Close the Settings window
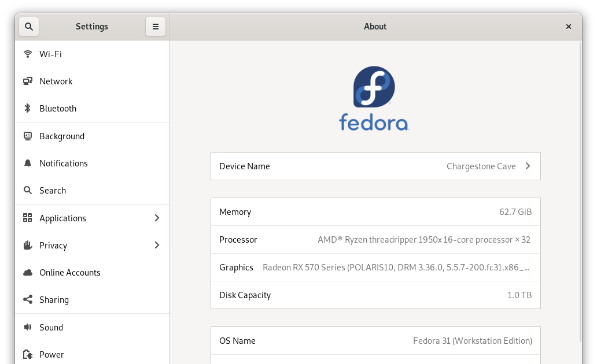Screen dimensions: 597x364 click(x=569, y=27)
